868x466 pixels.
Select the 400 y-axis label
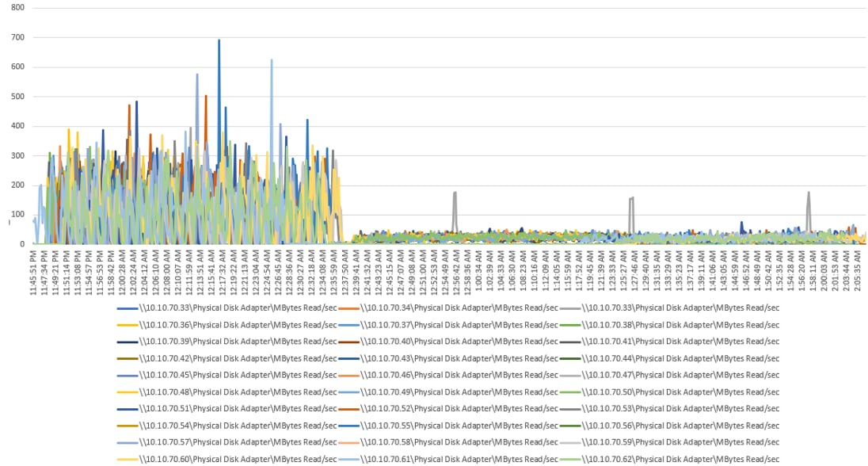point(18,126)
